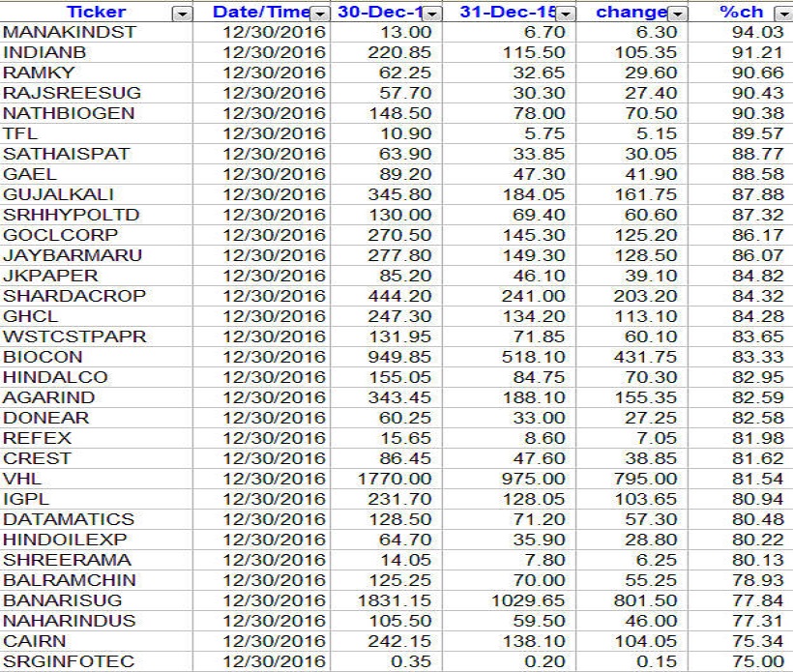793x672 pixels.
Task: Select the GUJALKALI ticker cell
Action: 96,194
